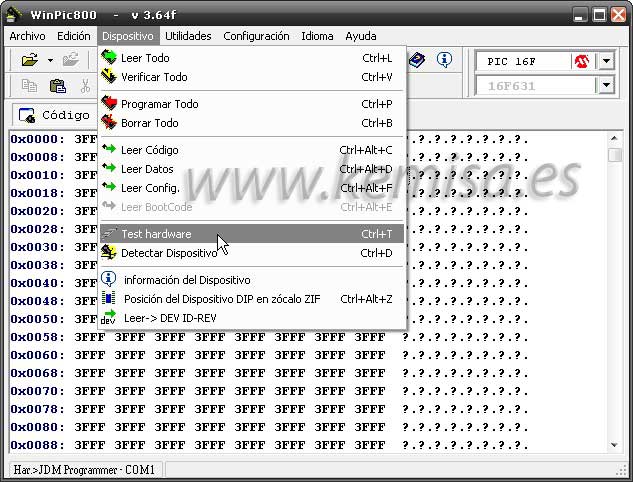Click address 0x0058: row label

pos(37,337)
